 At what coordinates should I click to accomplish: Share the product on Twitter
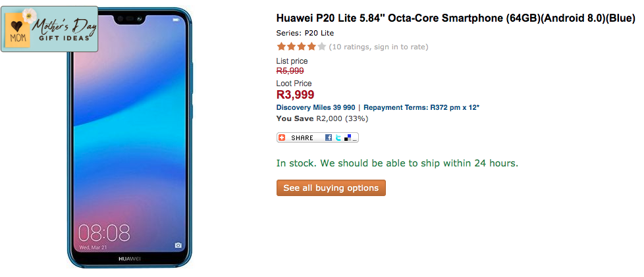click(x=338, y=138)
